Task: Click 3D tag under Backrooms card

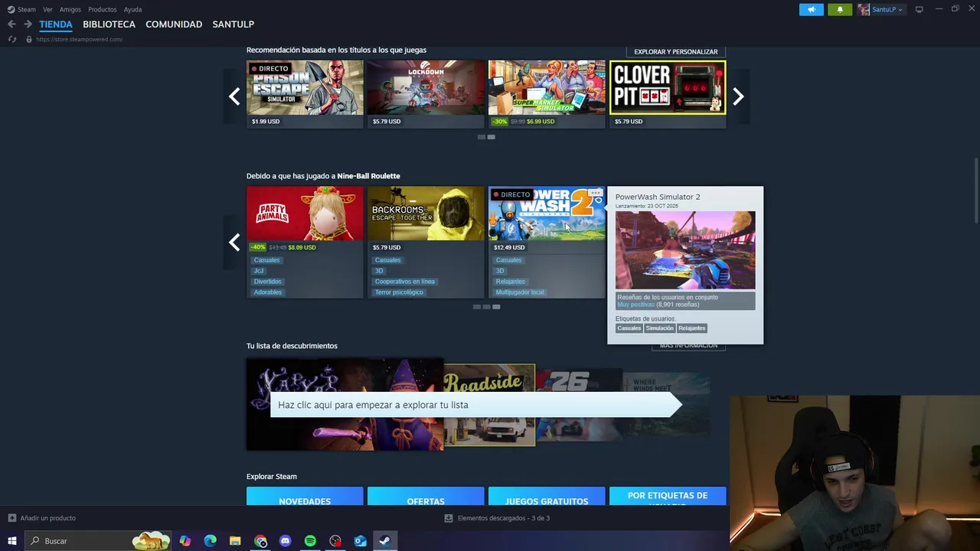Action: click(x=378, y=271)
